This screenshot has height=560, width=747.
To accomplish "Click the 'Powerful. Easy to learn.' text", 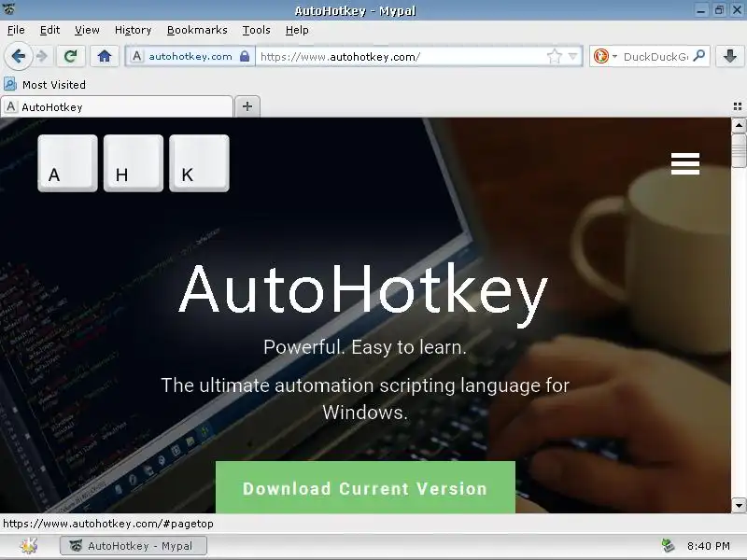I will [x=365, y=346].
